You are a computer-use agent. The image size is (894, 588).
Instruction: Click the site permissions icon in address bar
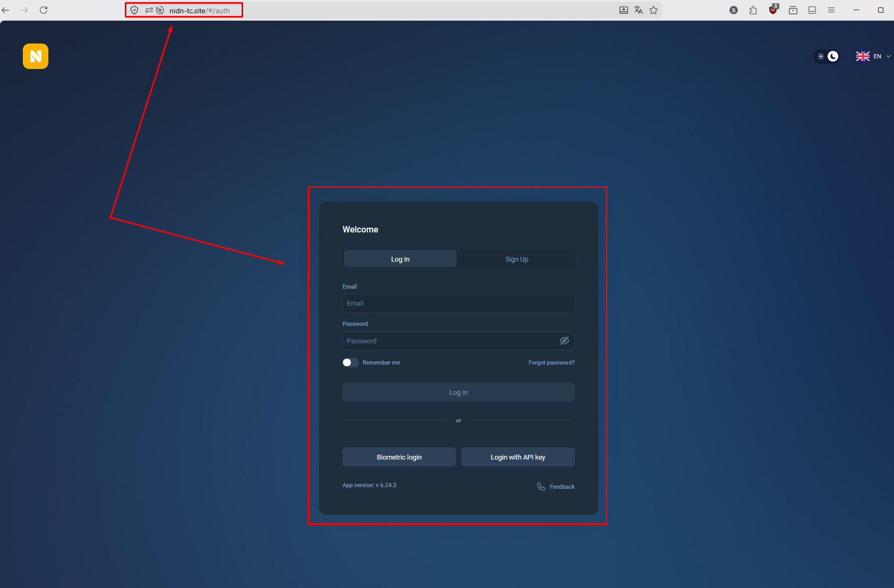point(149,10)
